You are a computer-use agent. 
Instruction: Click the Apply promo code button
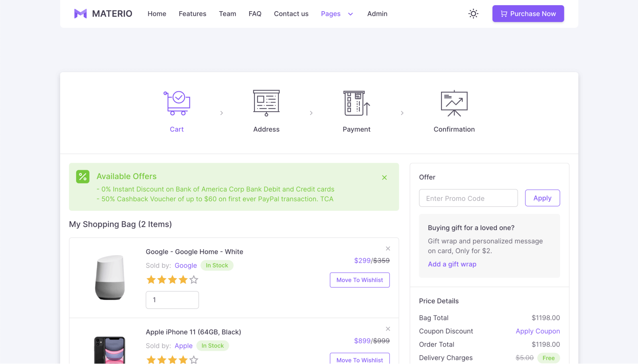pos(542,198)
